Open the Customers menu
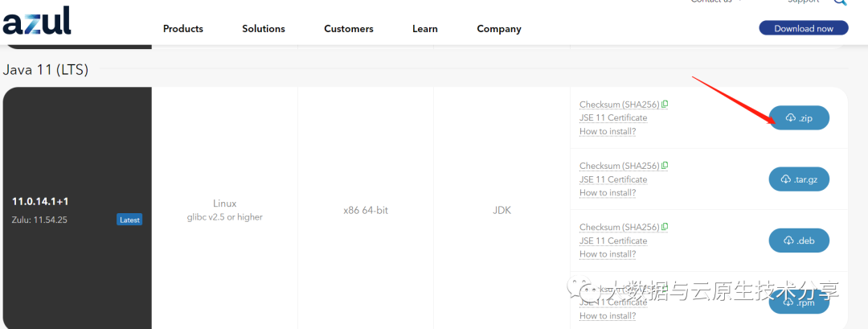This screenshot has height=329, width=868. (349, 29)
